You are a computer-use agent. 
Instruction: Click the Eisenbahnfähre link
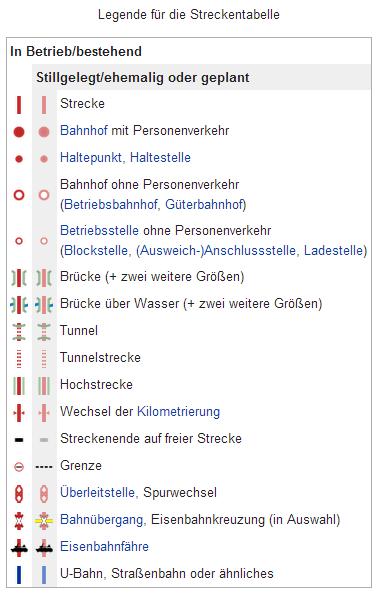click(x=104, y=546)
